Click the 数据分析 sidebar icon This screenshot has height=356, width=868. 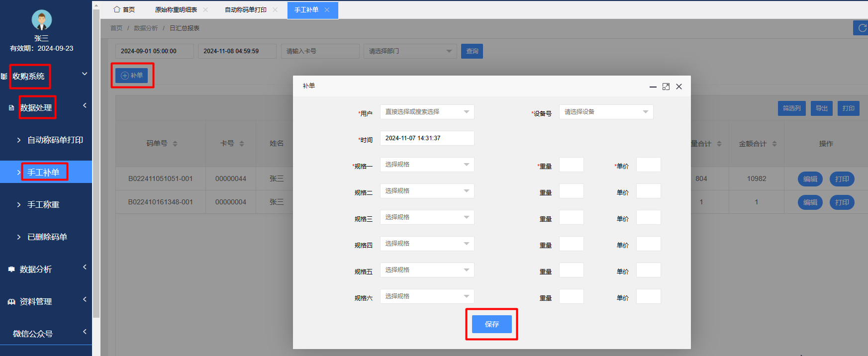(x=11, y=269)
